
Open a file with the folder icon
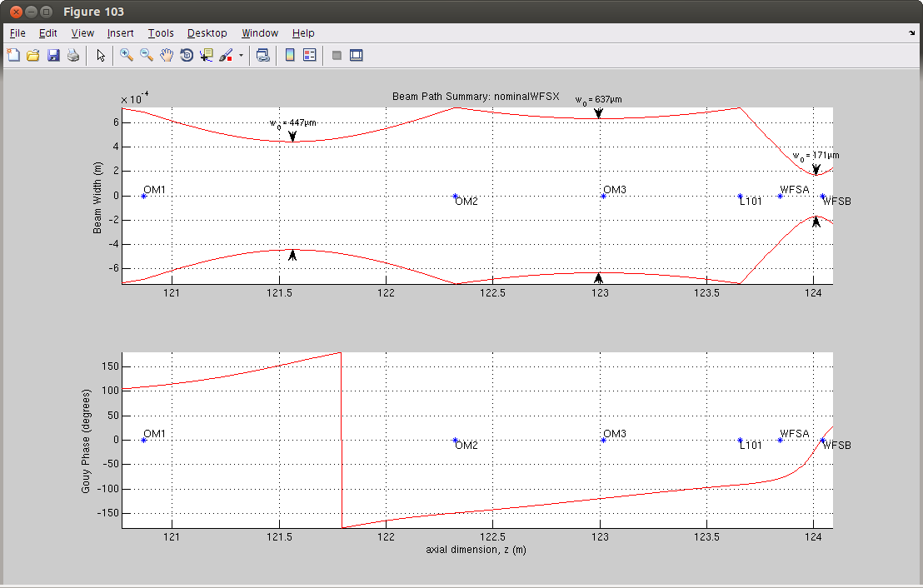coord(33,55)
